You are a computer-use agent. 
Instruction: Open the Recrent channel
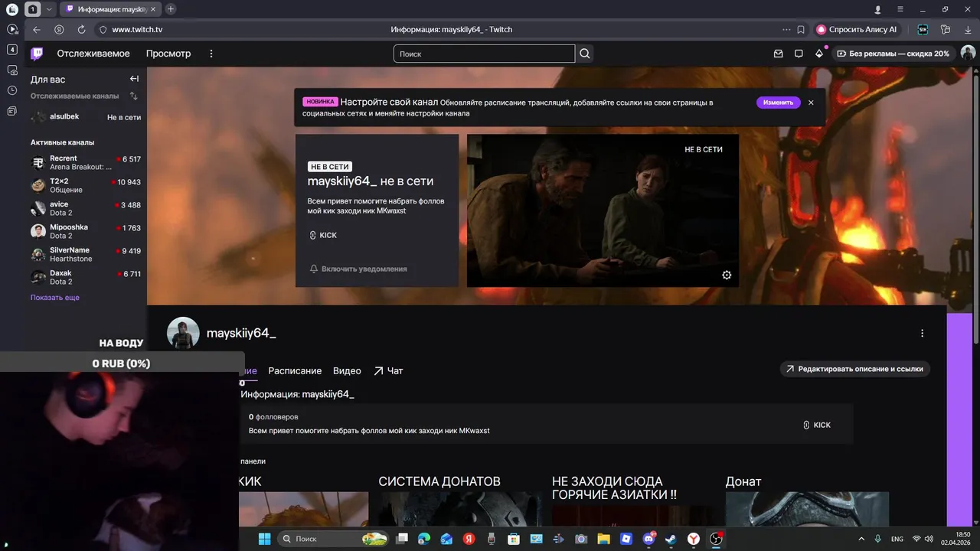click(x=86, y=162)
